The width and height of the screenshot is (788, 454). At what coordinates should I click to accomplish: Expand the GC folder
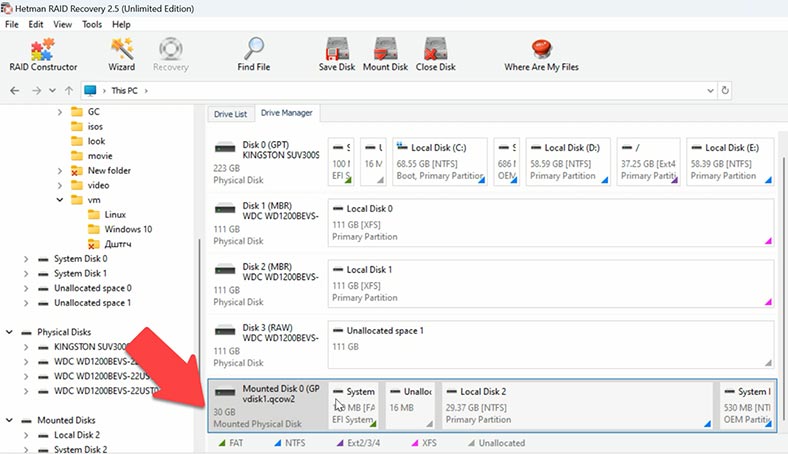coord(59,112)
